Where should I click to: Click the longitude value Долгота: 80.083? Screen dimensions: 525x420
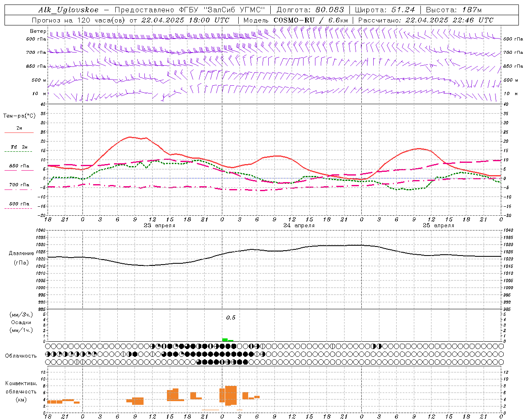click(x=310, y=10)
